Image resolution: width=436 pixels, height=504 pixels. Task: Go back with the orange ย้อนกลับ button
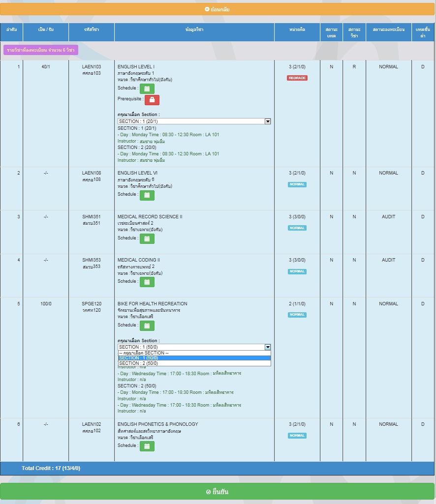pos(217,9)
